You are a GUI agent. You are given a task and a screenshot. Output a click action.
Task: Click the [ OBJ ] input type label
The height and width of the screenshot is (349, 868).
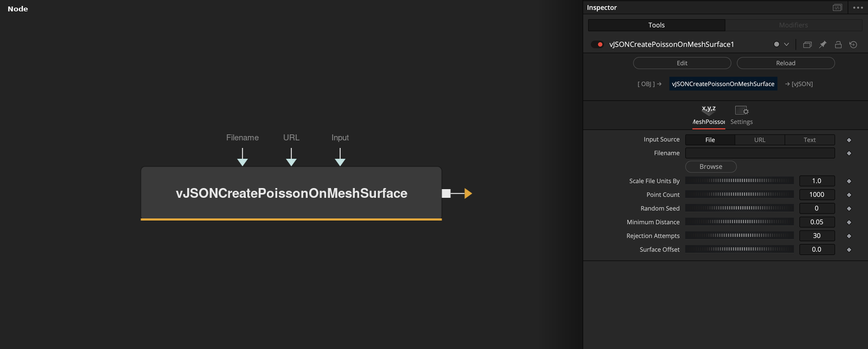[646, 84]
